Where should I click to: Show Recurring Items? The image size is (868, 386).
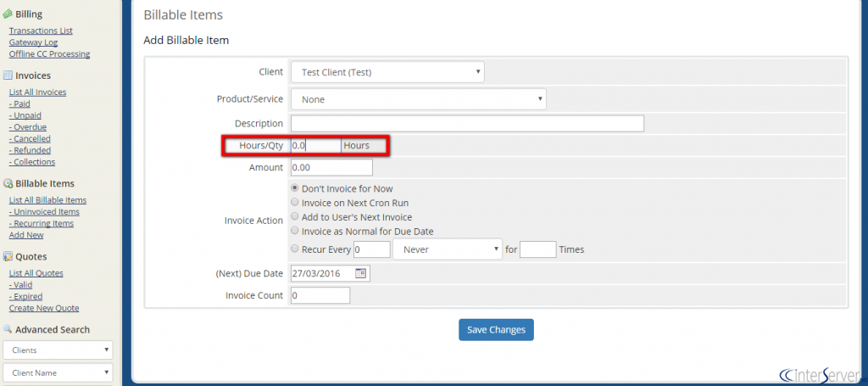41,223
